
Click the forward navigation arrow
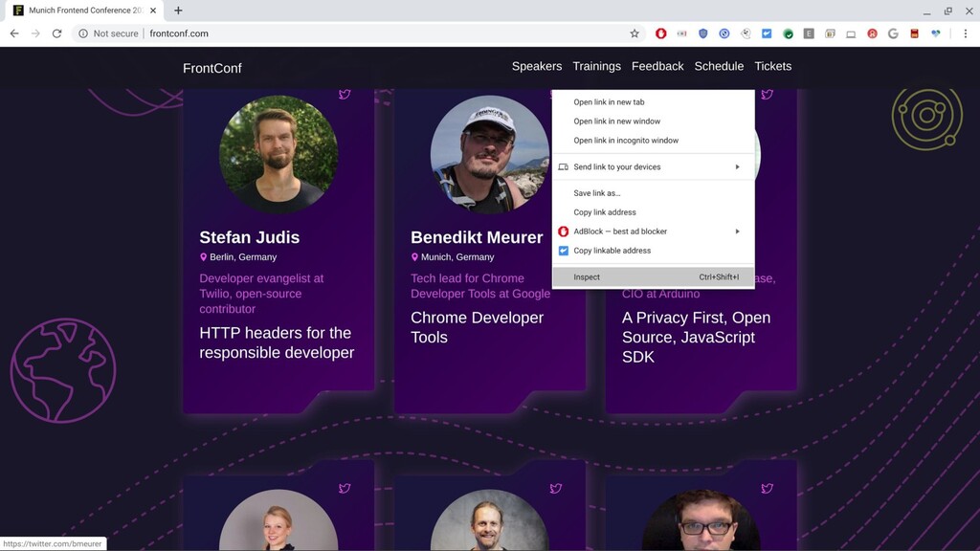coord(35,33)
